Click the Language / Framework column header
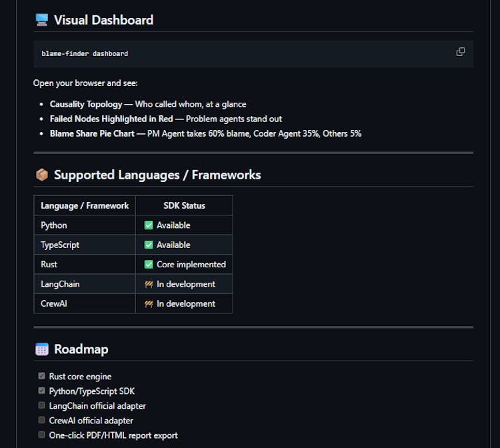The width and height of the screenshot is (500, 448). [85, 205]
